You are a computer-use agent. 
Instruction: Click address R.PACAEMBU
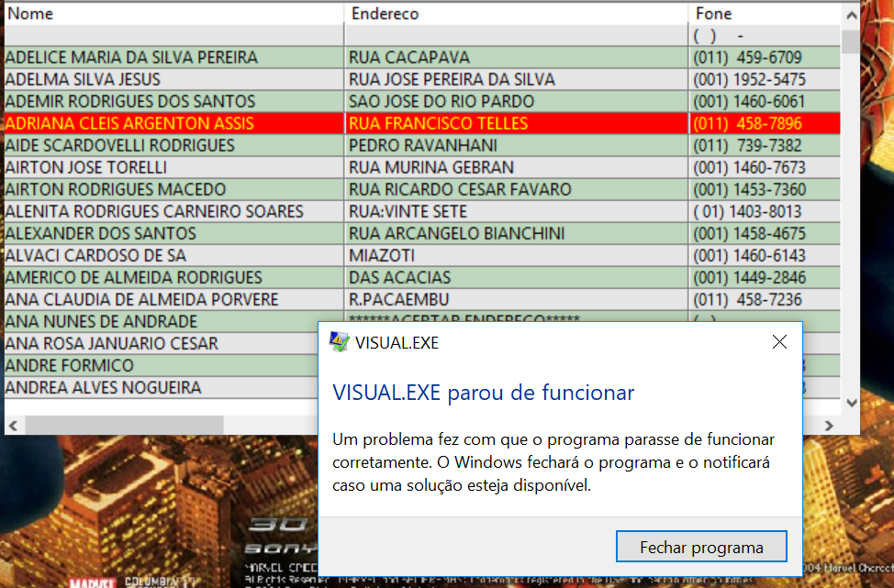click(398, 300)
